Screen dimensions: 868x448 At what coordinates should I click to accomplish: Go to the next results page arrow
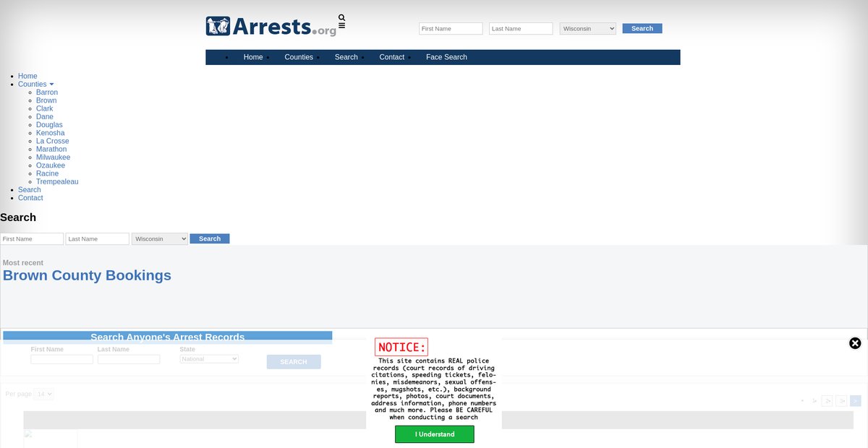[856, 400]
